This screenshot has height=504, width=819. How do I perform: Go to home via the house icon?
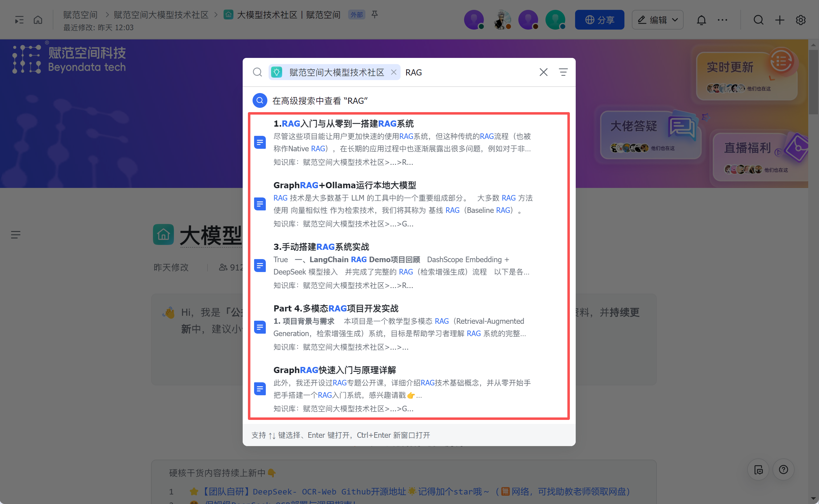38,20
